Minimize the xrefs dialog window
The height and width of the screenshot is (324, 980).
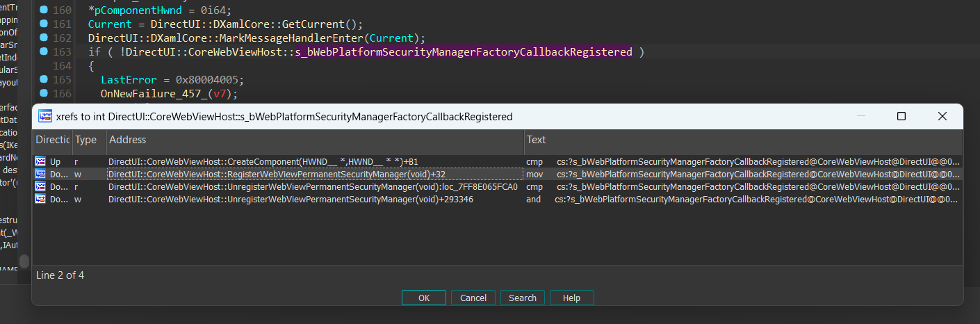860,116
